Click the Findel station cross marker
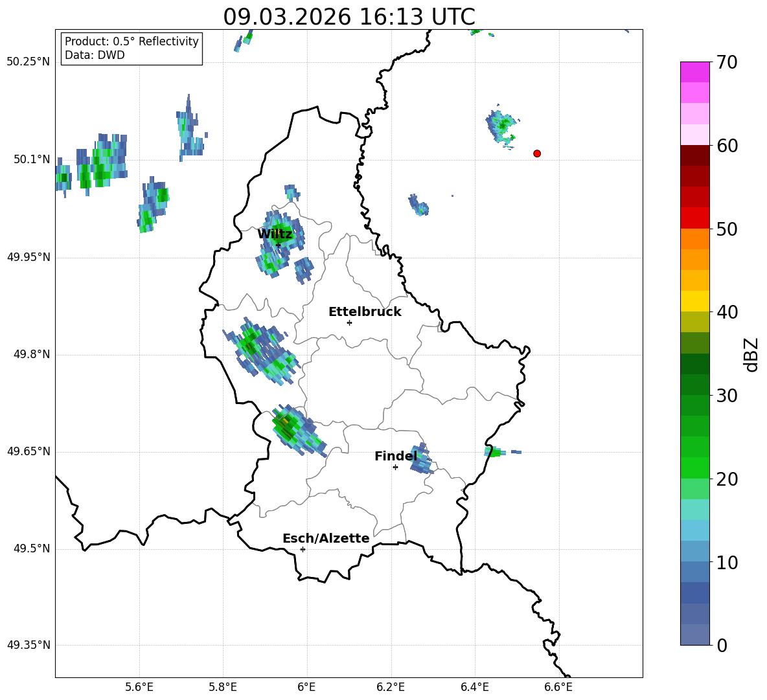This screenshot has width=767, height=700. pyautogui.click(x=395, y=468)
